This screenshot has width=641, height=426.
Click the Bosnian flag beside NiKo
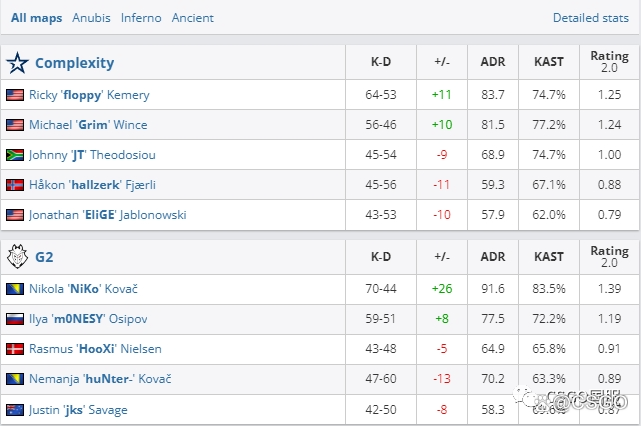pos(15,289)
